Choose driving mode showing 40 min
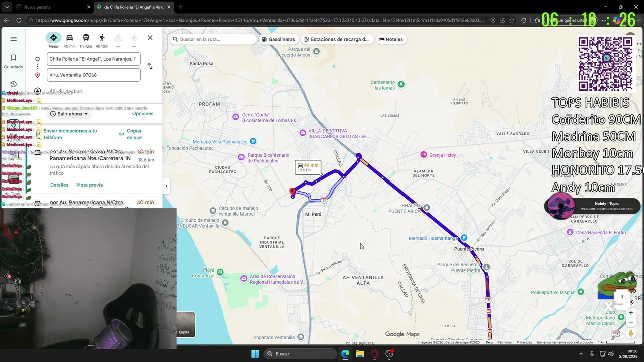This screenshot has height=362, width=644. 69,40
